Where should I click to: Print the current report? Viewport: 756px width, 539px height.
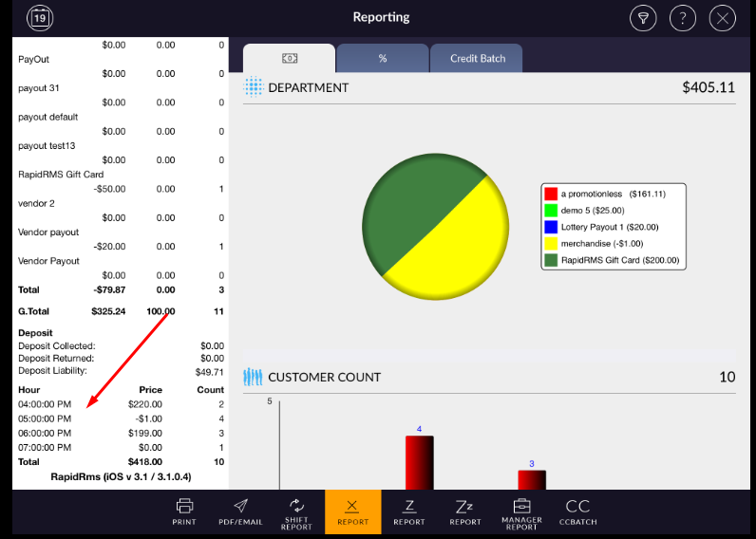184,511
